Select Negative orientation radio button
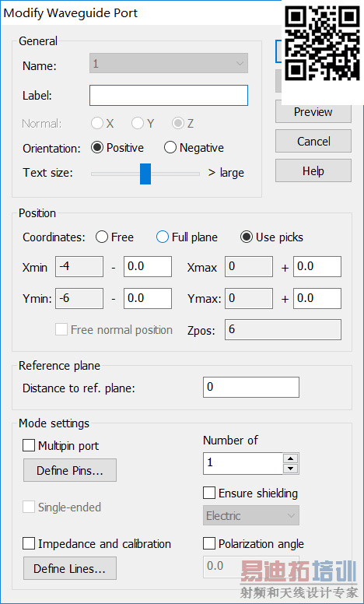This screenshot has height=604, width=364. pyautogui.click(x=170, y=148)
